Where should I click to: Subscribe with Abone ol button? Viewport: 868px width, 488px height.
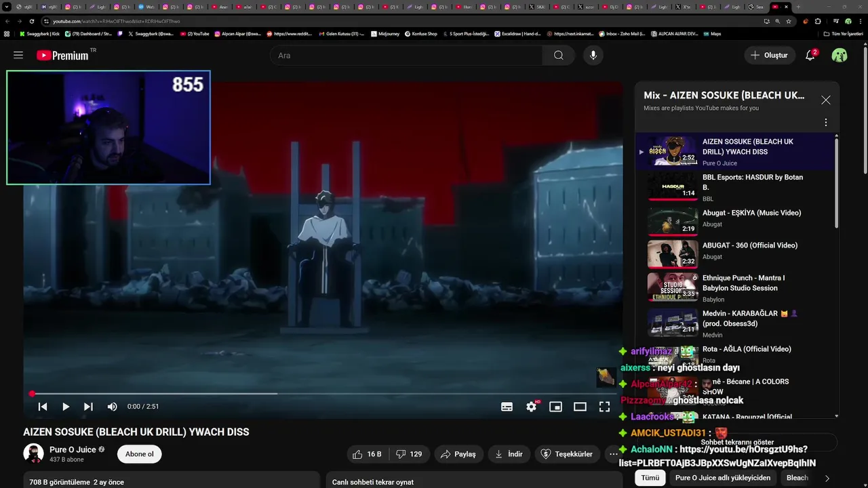pyautogui.click(x=139, y=454)
